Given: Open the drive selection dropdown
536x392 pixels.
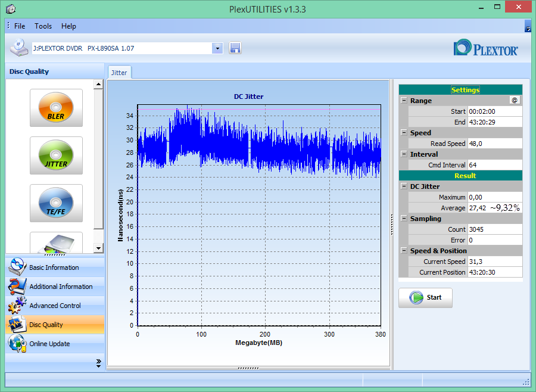Looking at the screenshot, I should [217, 48].
